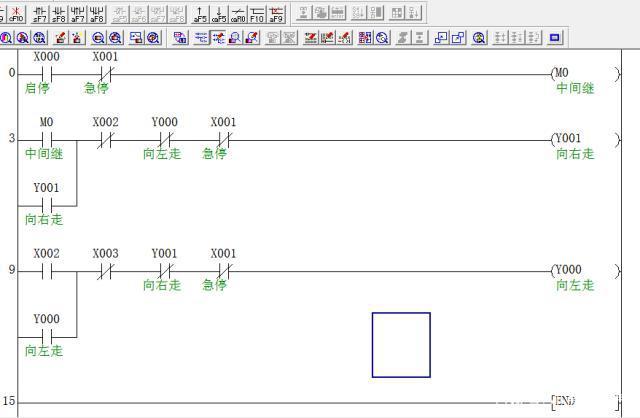Viewport: 640px width, 418px height.
Task: Click the Y000 parallel contact below X002
Action: 46,336
